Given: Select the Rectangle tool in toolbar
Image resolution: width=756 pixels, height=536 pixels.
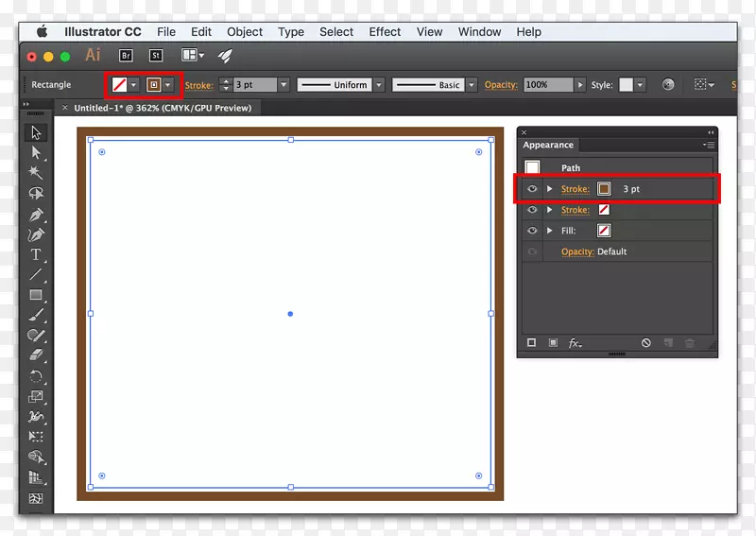Looking at the screenshot, I should (x=36, y=295).
